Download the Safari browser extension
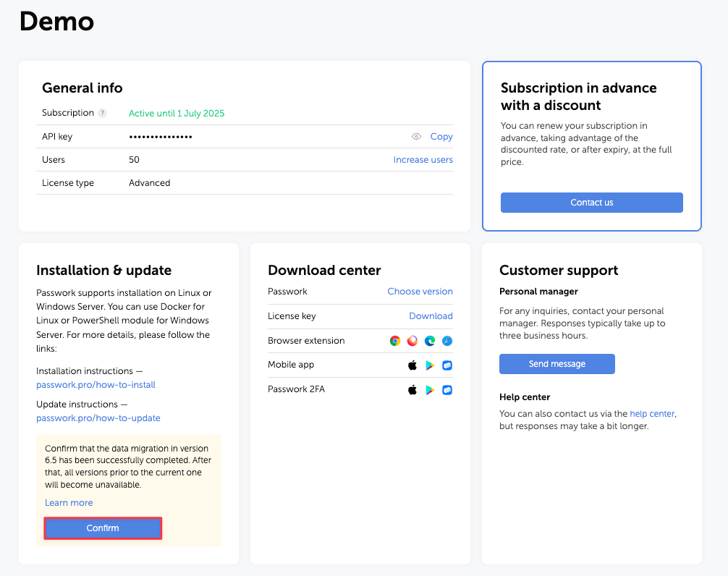 click(446, 340)
